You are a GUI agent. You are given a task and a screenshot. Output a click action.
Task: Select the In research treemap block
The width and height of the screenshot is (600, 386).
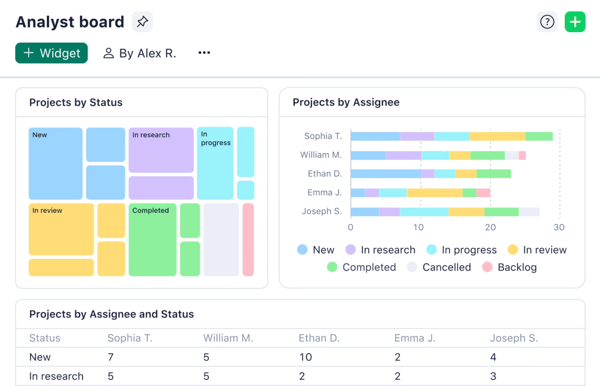pos(161,150)
